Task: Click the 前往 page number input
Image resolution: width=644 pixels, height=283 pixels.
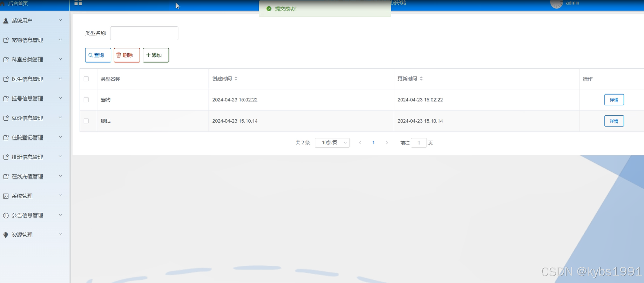Action: 419,143
